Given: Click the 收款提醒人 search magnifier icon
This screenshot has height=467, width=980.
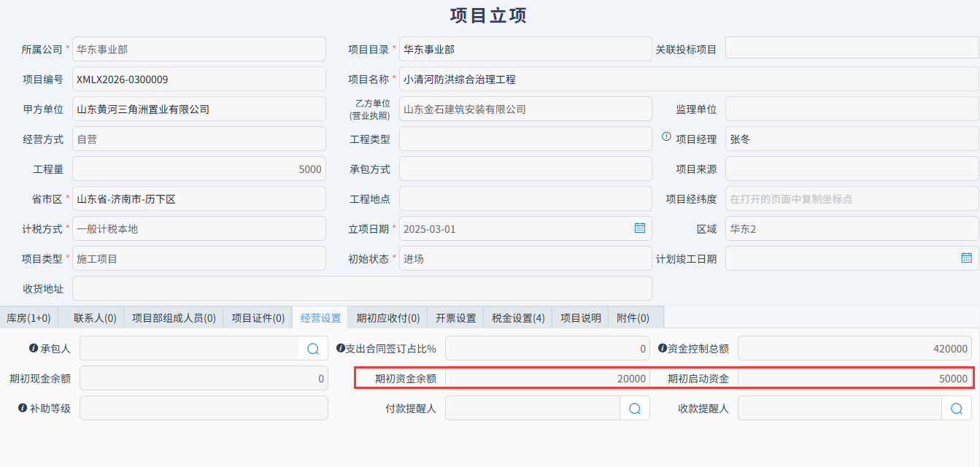Looking at the screenshot, I should click(x=957, y=409).
